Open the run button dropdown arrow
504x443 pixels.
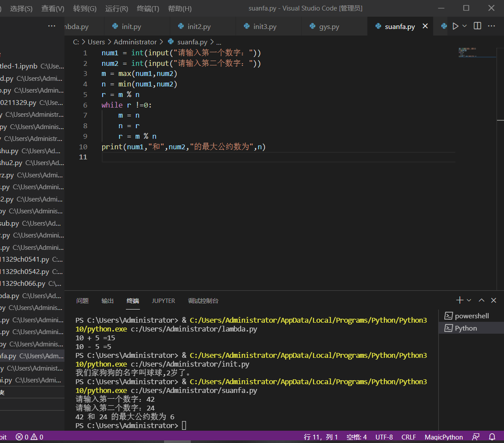pos(465,26)
